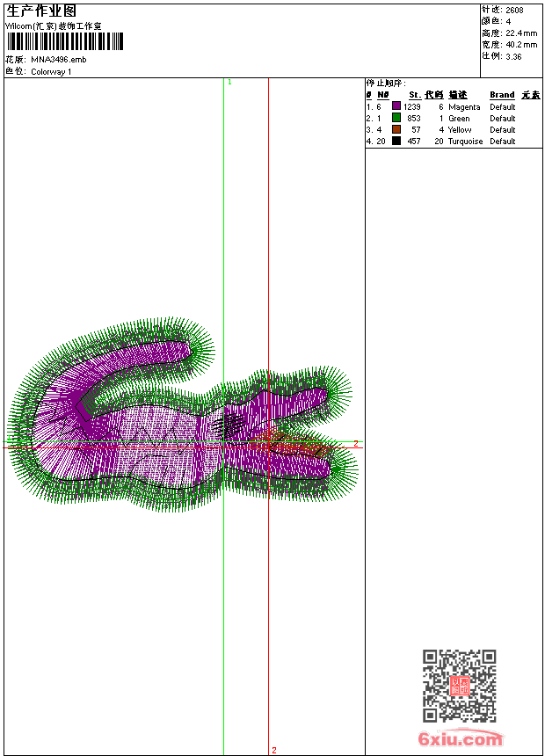Click the file name 'MNA3496.emb'
Screen dimensions: 545x756
coord(59,60)
